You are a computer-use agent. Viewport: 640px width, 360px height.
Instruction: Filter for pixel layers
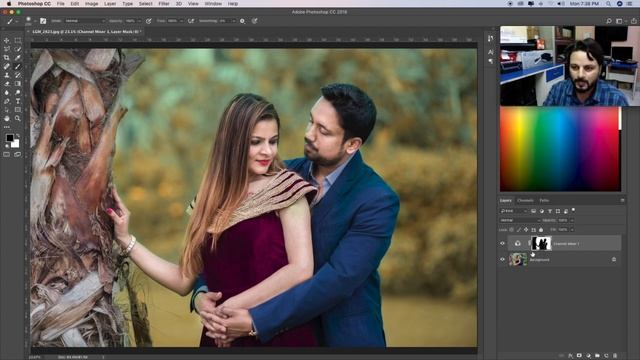coord(533,211)
